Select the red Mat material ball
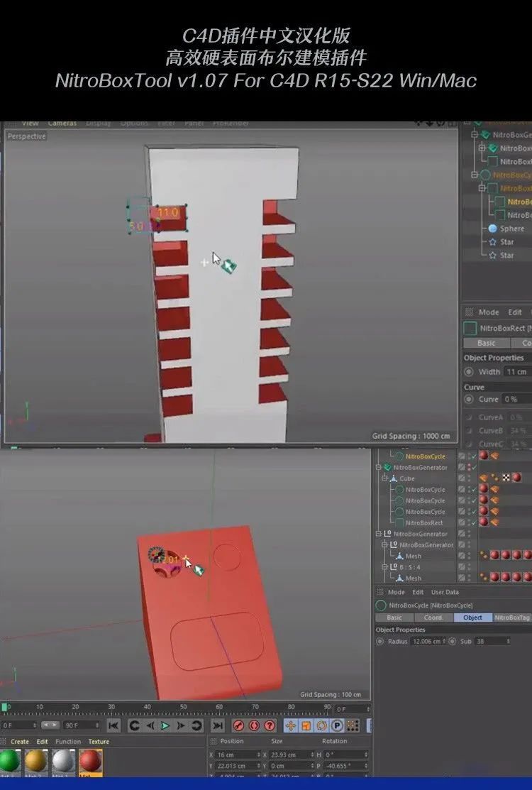This screenshot has height=790, width=532. 90,761
